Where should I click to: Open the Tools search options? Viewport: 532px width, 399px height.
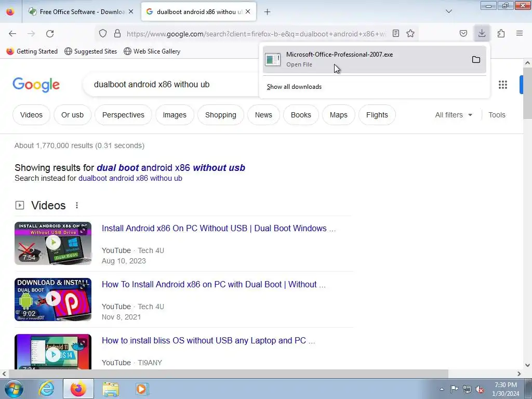coord(497,115)
